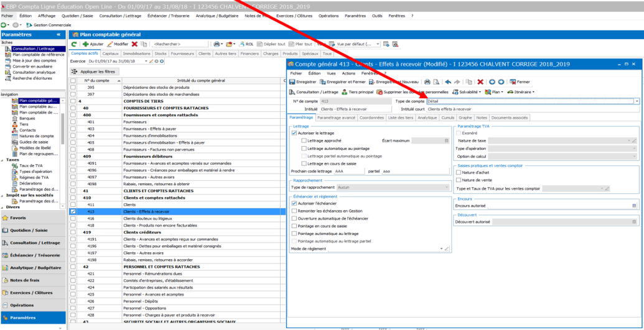Check Remonter les échéances en Gestion
Image resolution: width=644 pixels, height=330 pixels.
[x=294, y=211]
